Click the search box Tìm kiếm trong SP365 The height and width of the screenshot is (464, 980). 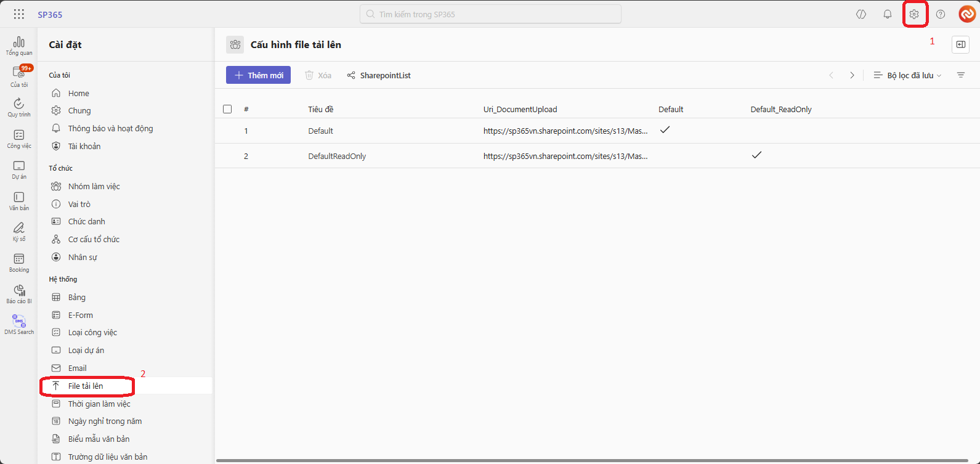490,14
